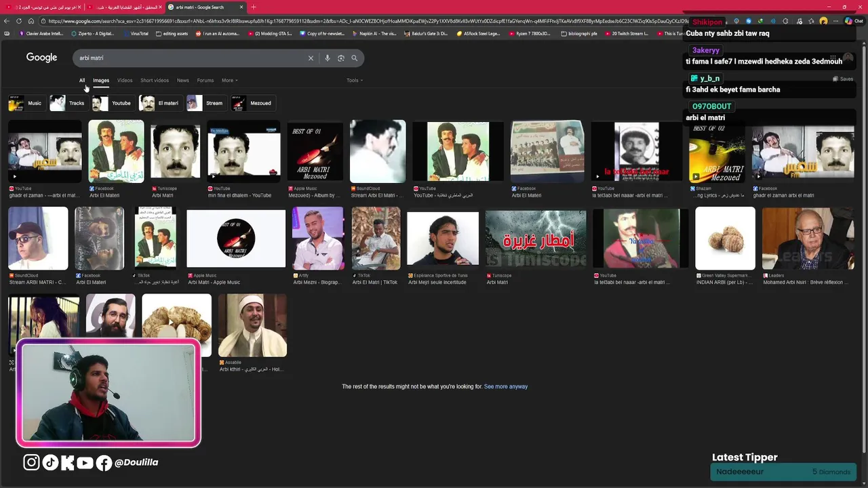Filter images by the Mezoued chip
The width and height of the screenshot is (868, 488).
[x=252, y=103]
